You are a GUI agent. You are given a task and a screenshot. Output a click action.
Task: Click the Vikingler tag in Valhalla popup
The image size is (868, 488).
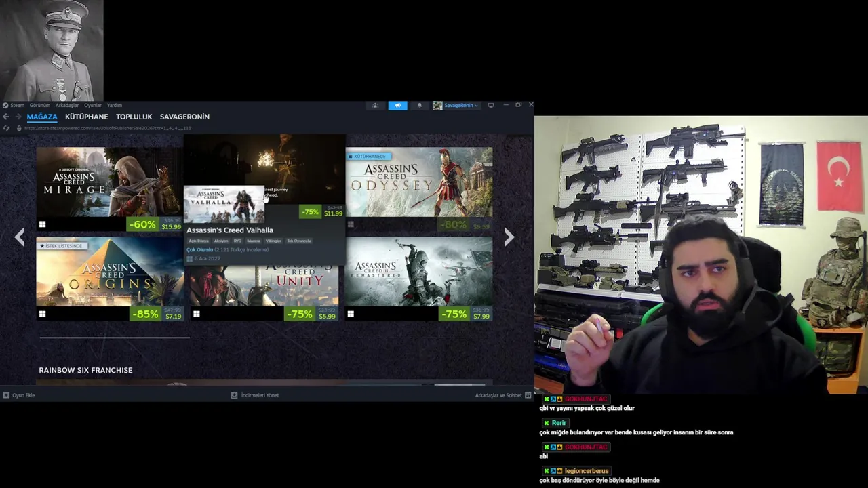pos(273,241)
